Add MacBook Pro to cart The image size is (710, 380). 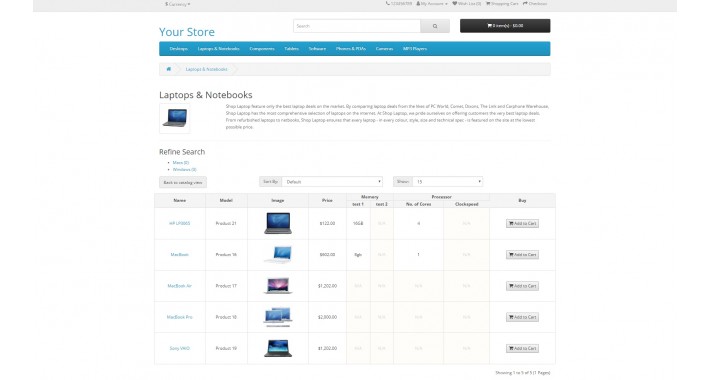click(x=522, y=317)
